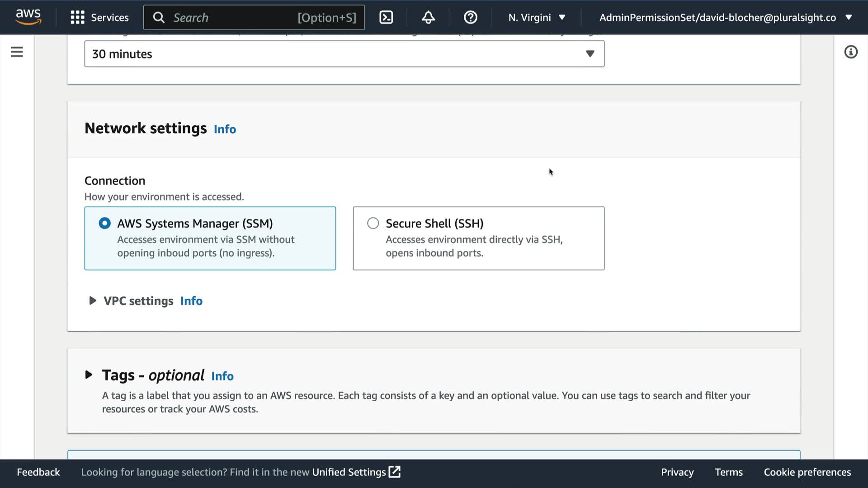Click Info link beside VPC settings

pos(191,301)
